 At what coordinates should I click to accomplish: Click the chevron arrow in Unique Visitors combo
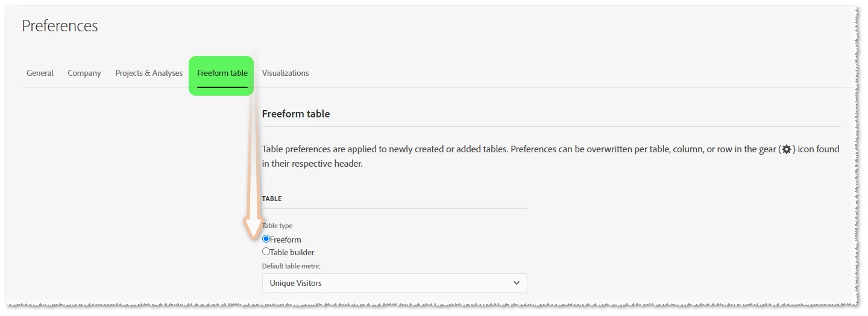516,283
